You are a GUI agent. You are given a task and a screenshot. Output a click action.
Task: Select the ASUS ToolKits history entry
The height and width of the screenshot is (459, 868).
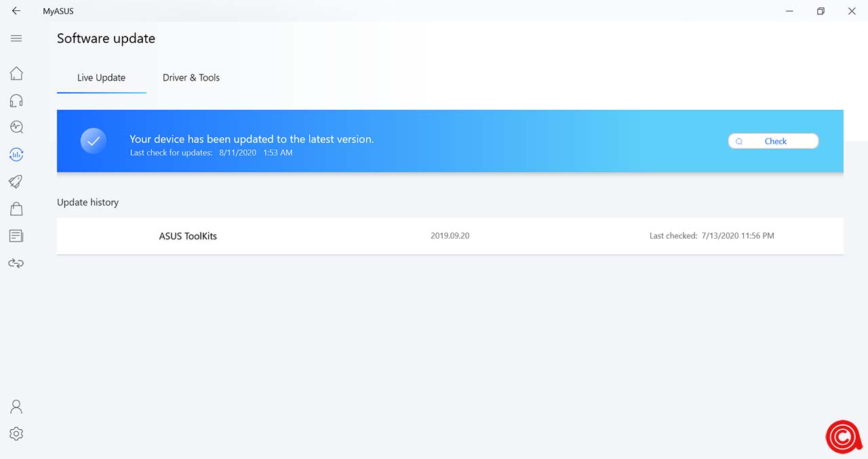coord(188,236)
